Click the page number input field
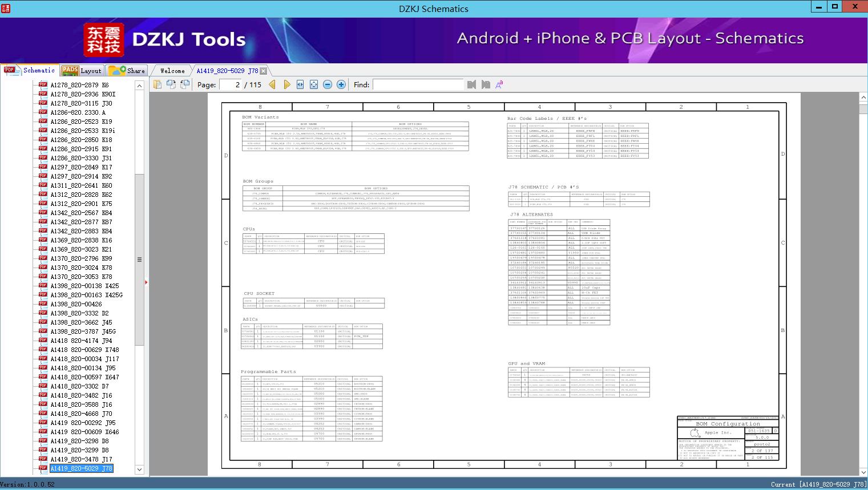 pos(230,84)
